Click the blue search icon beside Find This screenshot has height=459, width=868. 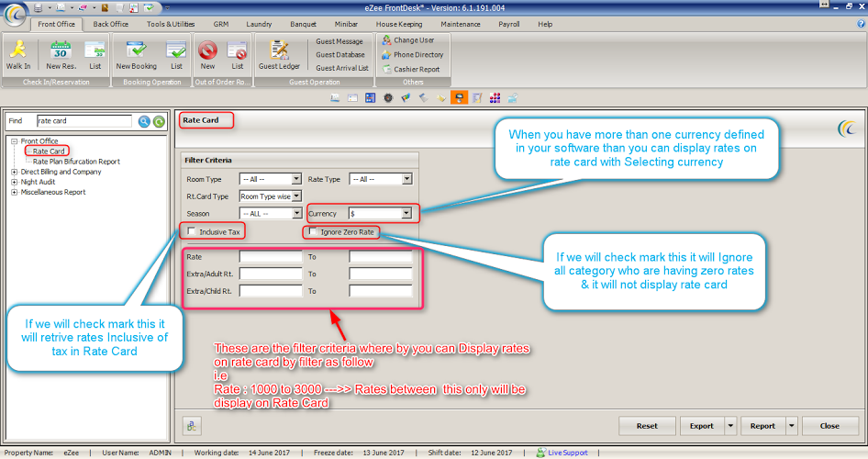pyautogui.click(x=144, y=121)
